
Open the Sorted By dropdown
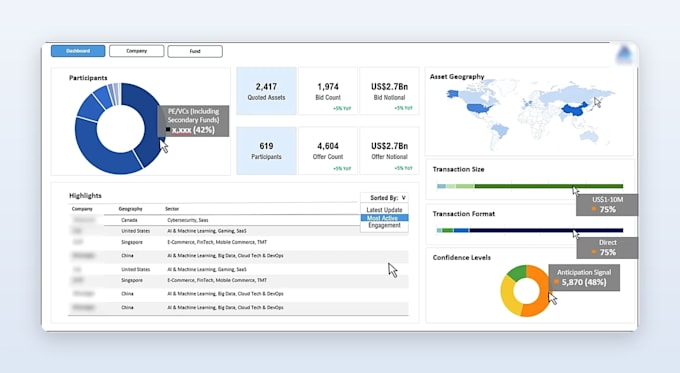384,198
